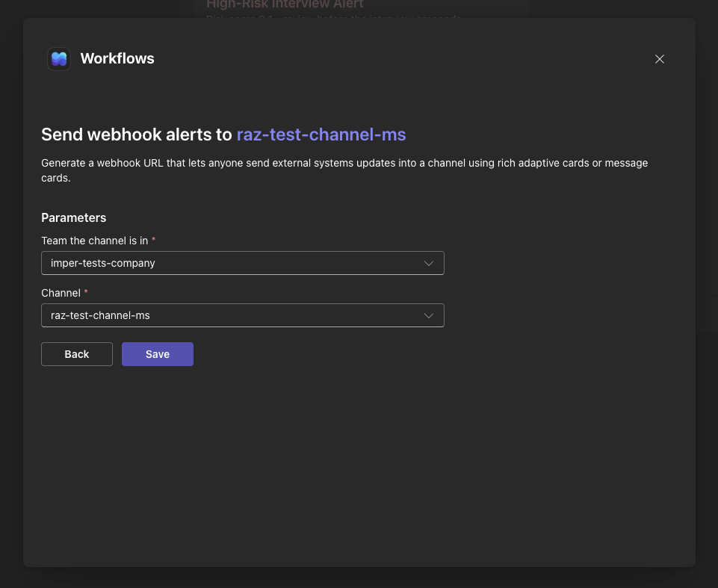
Task: Click the Parameters section heading
Action: pyautogui.click(x=74, y=217)
